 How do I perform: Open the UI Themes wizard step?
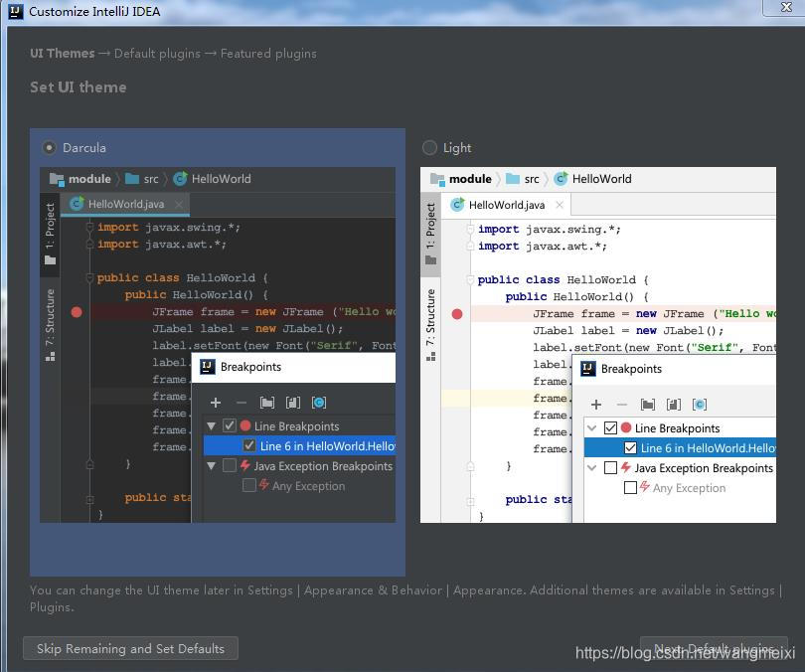(x=63, y=54)
